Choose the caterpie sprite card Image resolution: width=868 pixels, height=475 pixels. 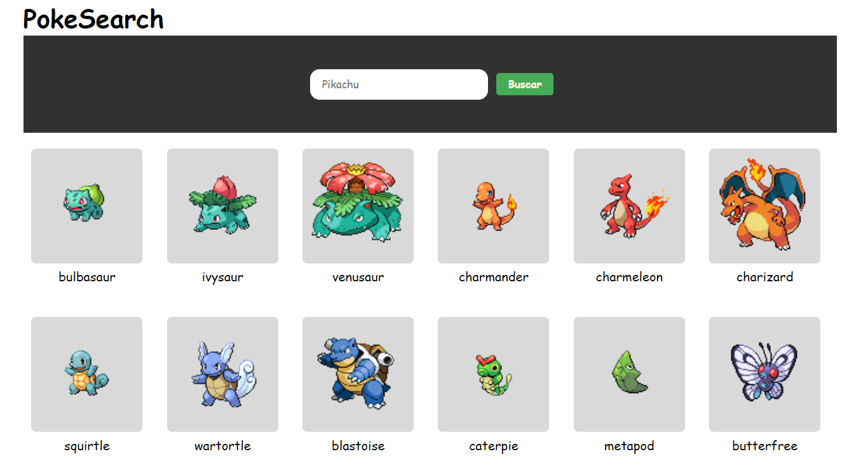coord(493,374)
